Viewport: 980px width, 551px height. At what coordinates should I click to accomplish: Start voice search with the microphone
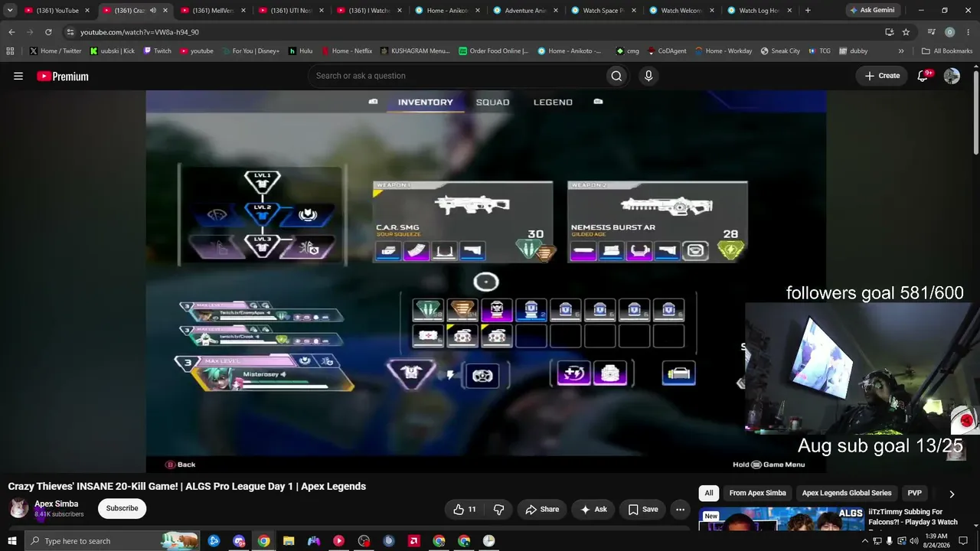648,76
